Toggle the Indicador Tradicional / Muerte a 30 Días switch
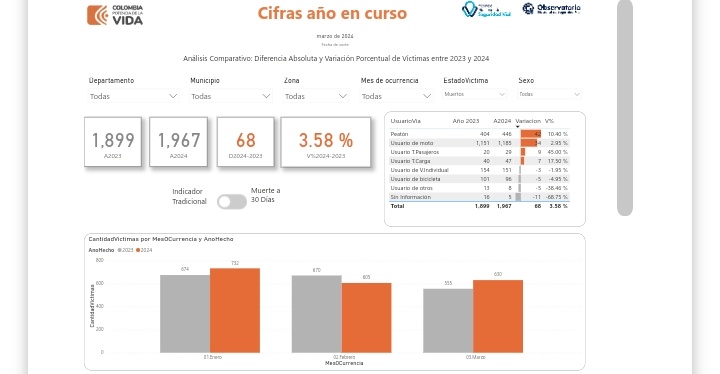 pyautogui.click(x=232, y=201)
